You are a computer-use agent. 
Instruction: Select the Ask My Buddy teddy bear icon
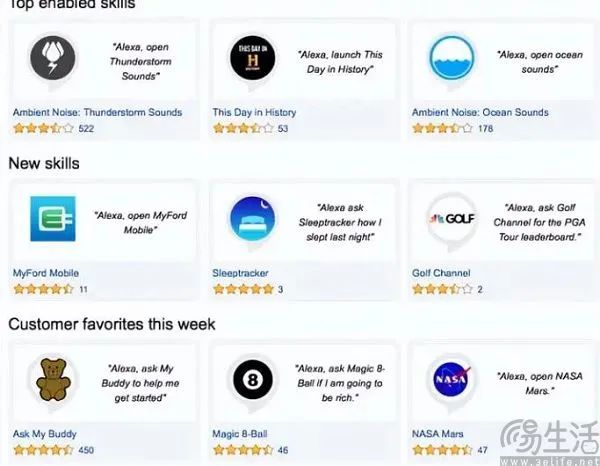53,380
